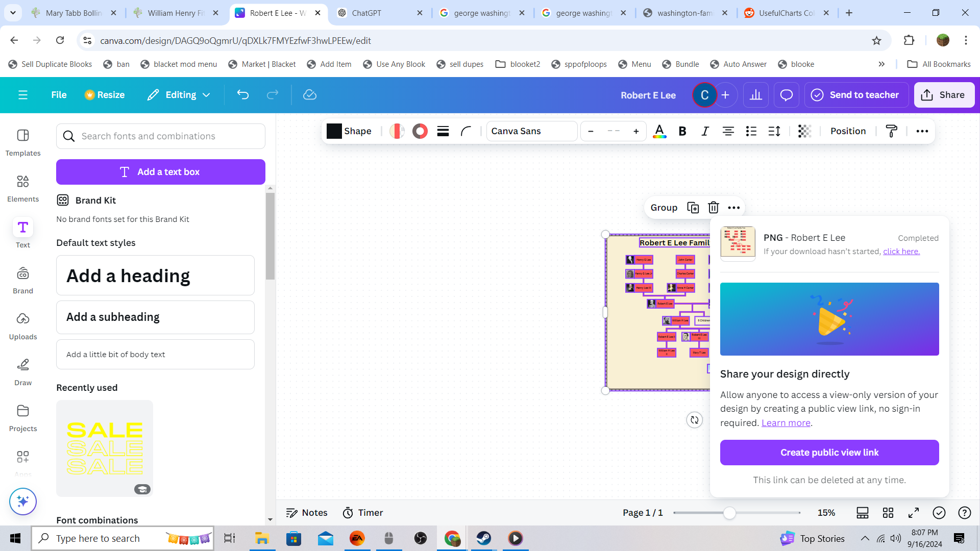Image resolution: width=980 pixels, height=551 pixels.
Task: Toggle the page thumbnails strip
Action: [x=863, y=513]
